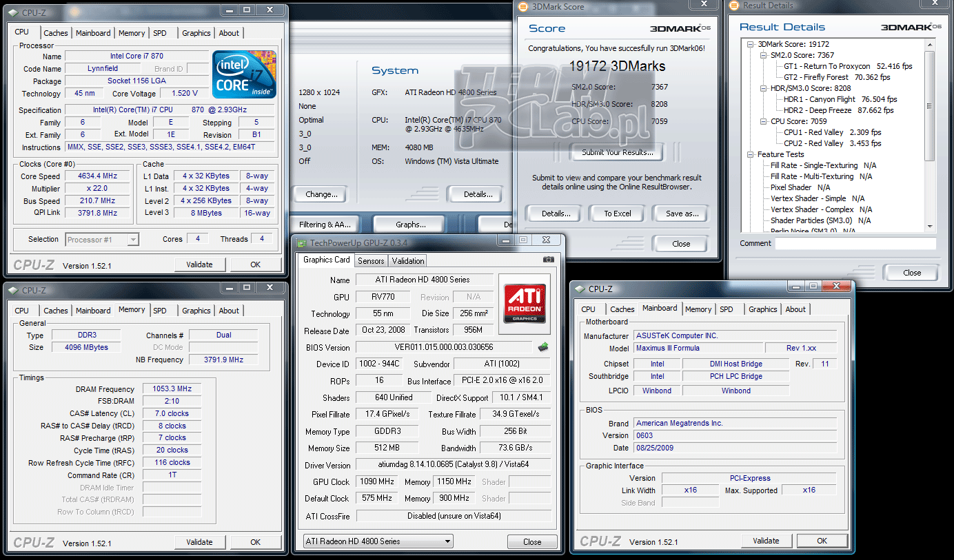The image size is (954, 560).
Task: Click the 19172 3DMarks score text
Action: pyautogui.click(x=617, y=66)
